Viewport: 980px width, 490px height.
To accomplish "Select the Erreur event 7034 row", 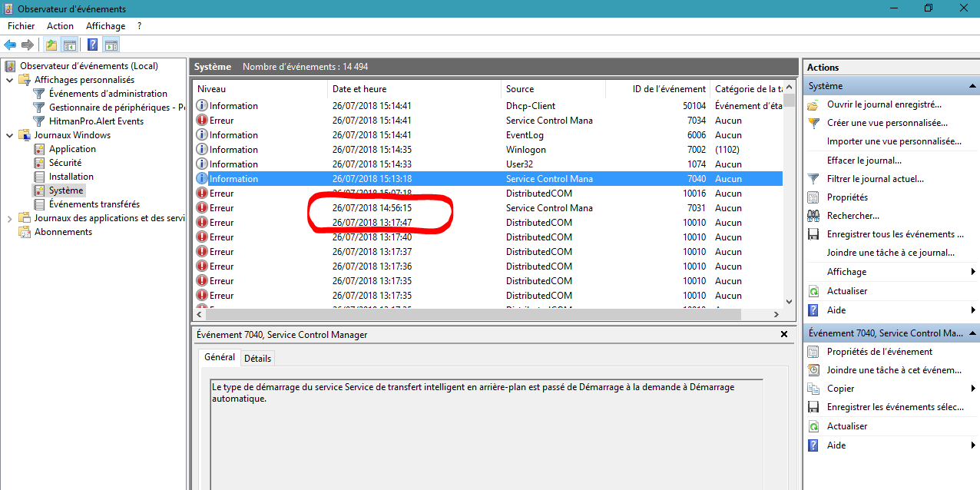I will (x=488, y=121).
